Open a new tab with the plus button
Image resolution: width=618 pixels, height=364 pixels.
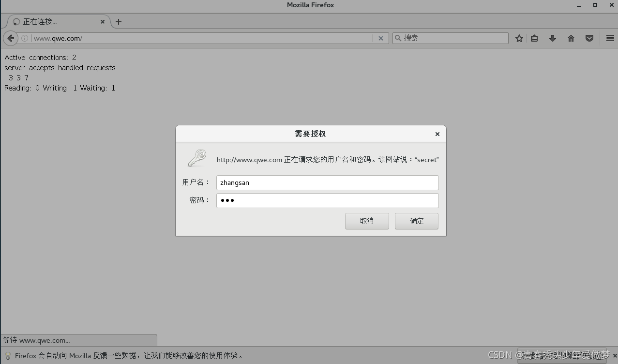[x=119, y=21]
